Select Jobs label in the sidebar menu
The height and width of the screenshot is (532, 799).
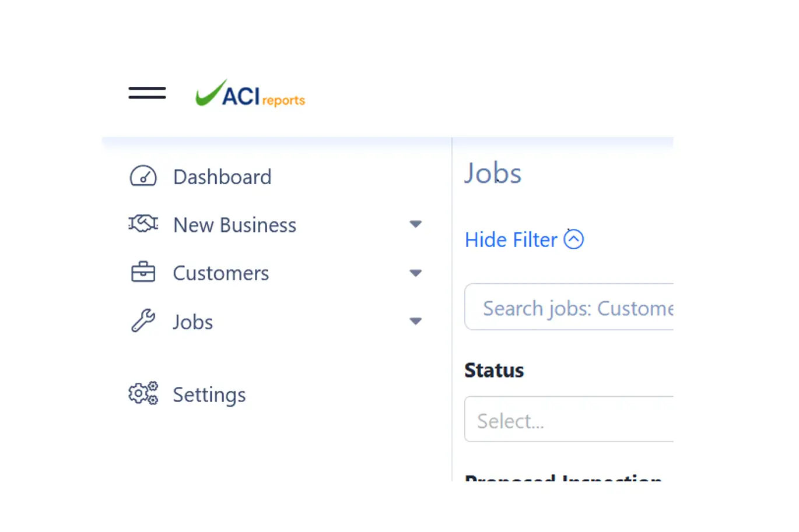[192, 322]
